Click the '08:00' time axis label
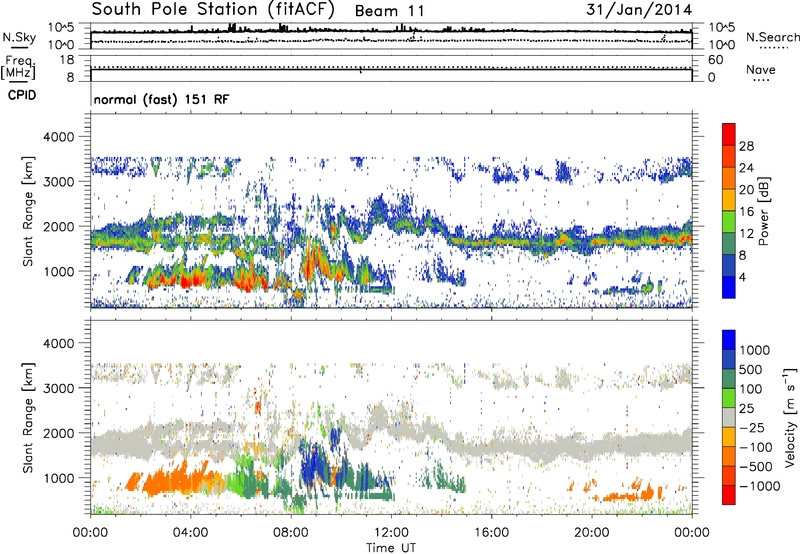This screenshot has height=554, width=800. click(x=291, y=533)
